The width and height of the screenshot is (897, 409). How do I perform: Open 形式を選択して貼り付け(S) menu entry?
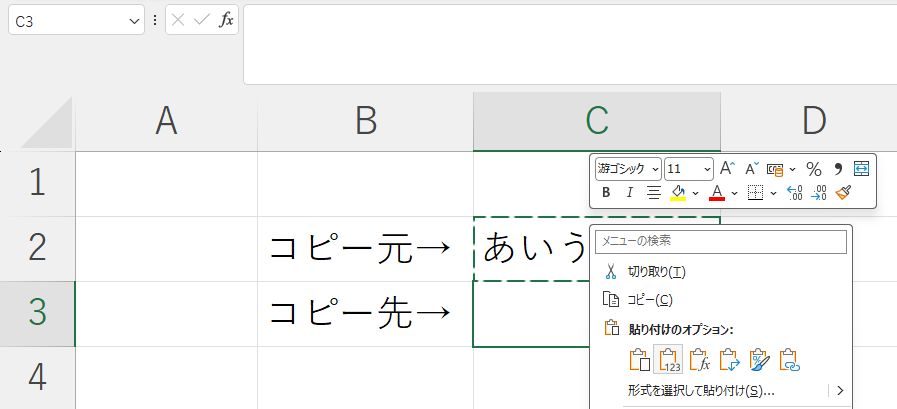click(701, 391)
